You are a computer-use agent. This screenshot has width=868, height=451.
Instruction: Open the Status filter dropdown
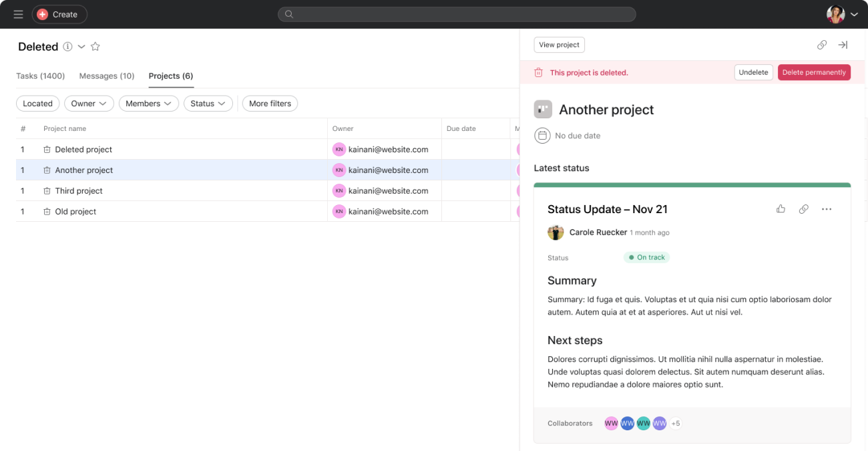208,104
